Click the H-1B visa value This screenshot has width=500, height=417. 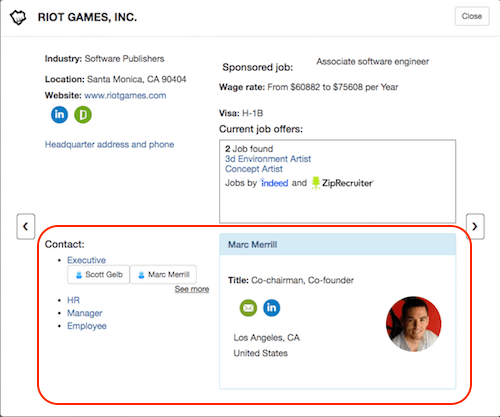(253, 113)
